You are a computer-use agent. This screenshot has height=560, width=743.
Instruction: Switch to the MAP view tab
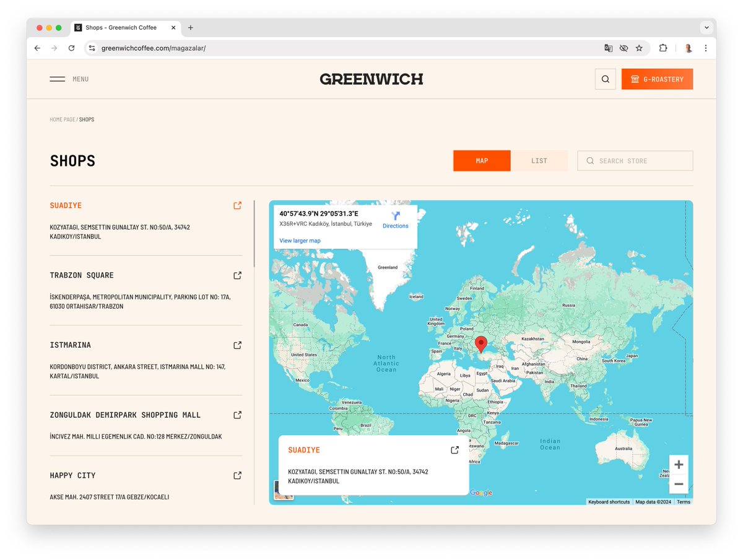[482, 161]
